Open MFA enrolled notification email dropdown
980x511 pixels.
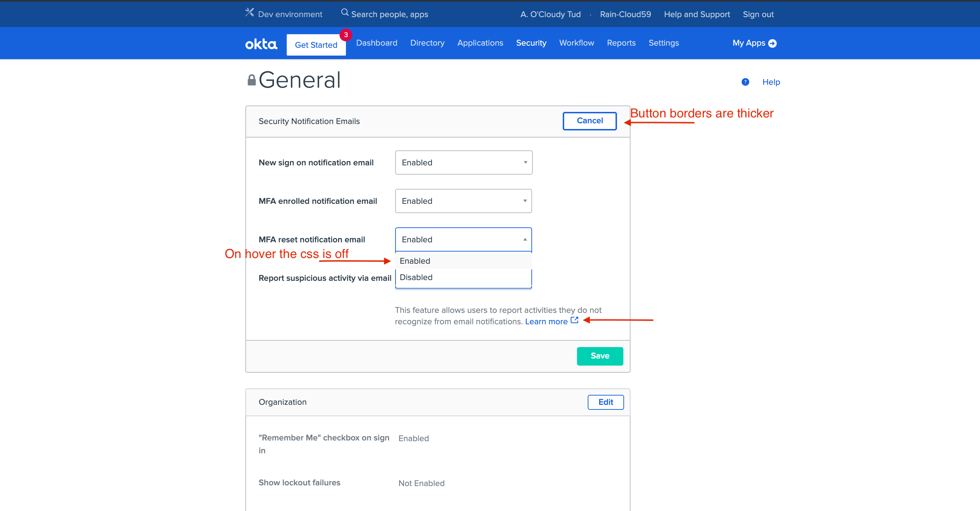click(x=463, y=201)
